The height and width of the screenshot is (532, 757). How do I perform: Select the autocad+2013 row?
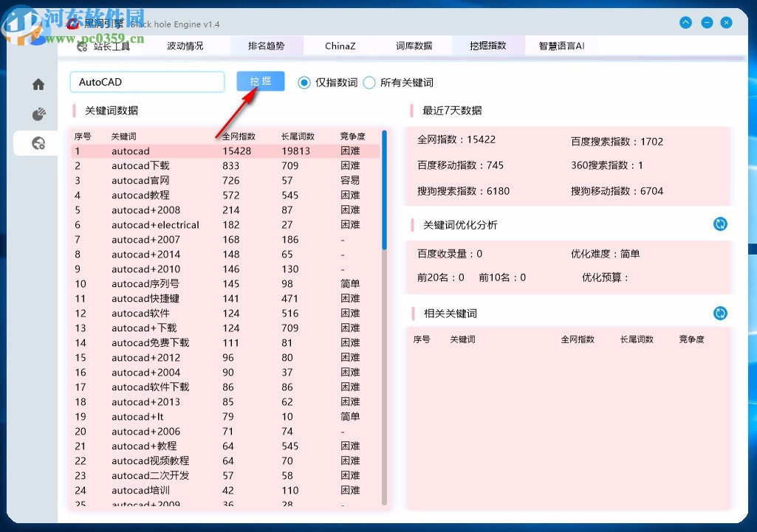(x=226, y=402)
